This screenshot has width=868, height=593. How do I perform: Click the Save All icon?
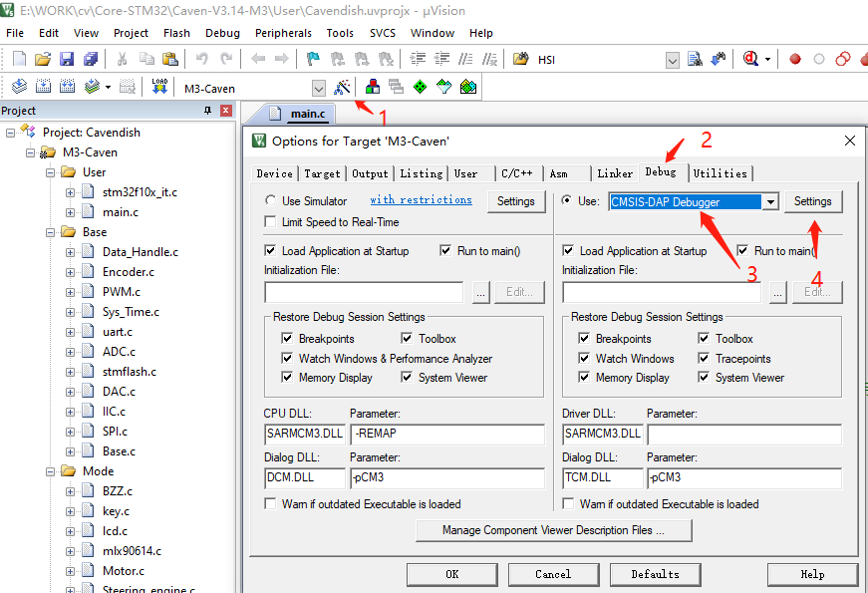91,59
